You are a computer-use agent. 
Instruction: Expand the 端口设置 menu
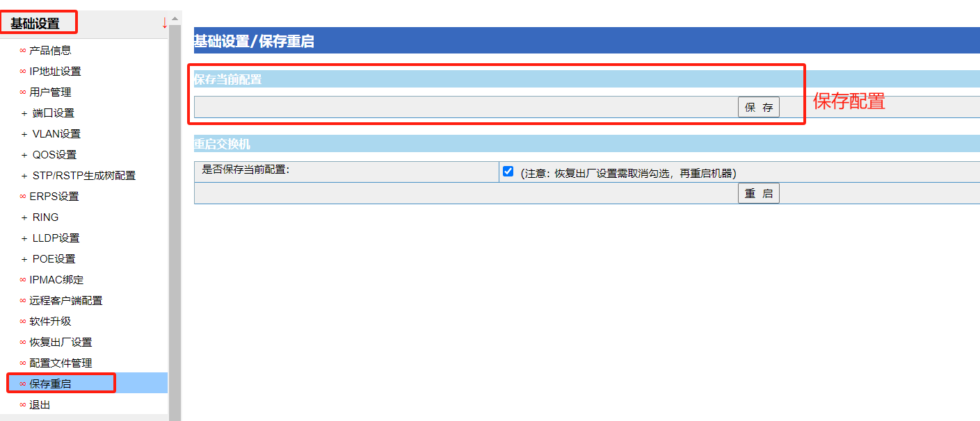click(52, 113)
